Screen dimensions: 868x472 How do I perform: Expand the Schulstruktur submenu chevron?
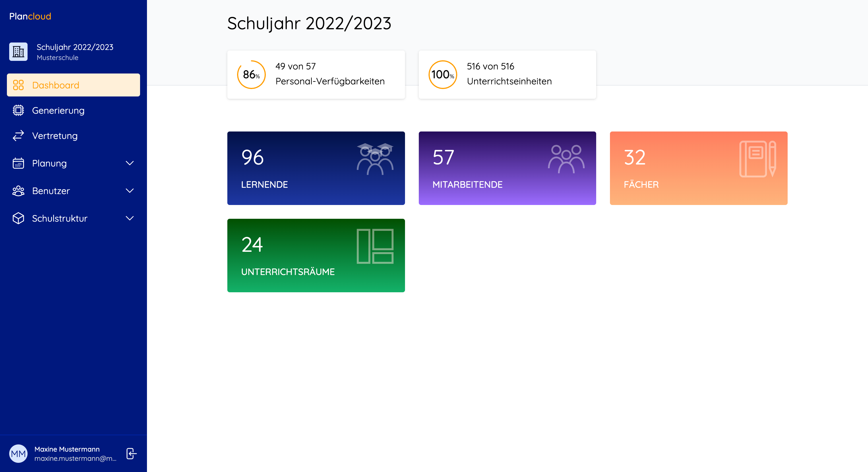point(130,218)
